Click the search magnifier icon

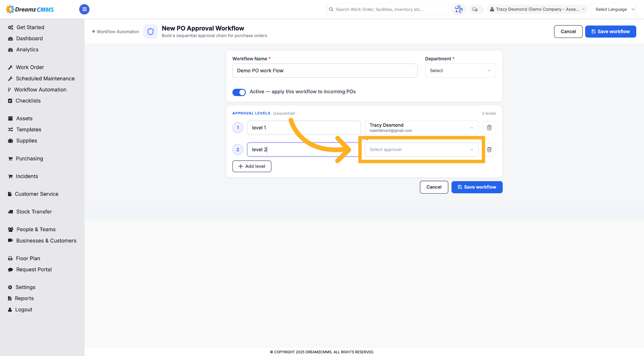[x=331, y=9]
